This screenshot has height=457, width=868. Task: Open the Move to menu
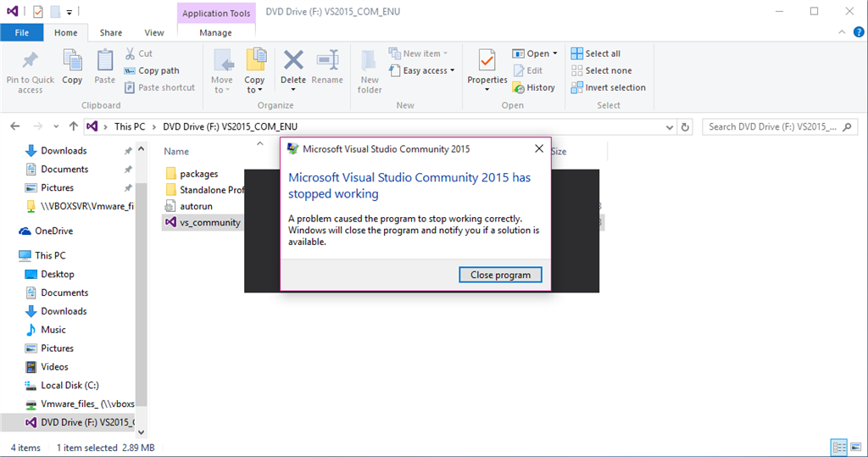pos(221,72)
